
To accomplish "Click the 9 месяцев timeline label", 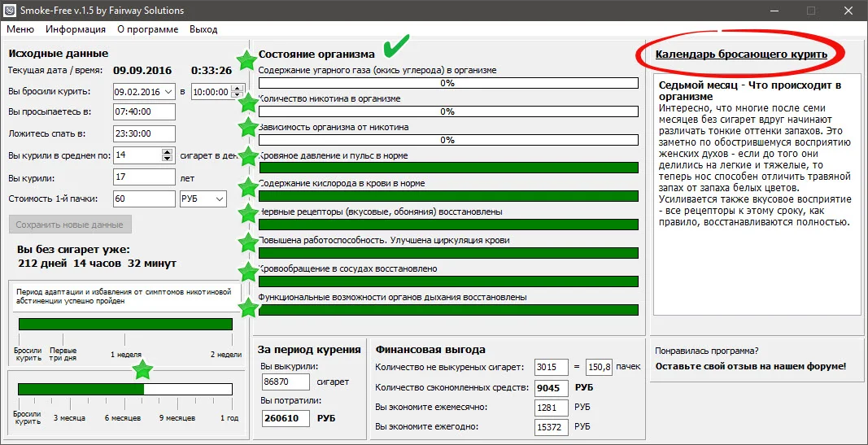I will click(177, 418).
